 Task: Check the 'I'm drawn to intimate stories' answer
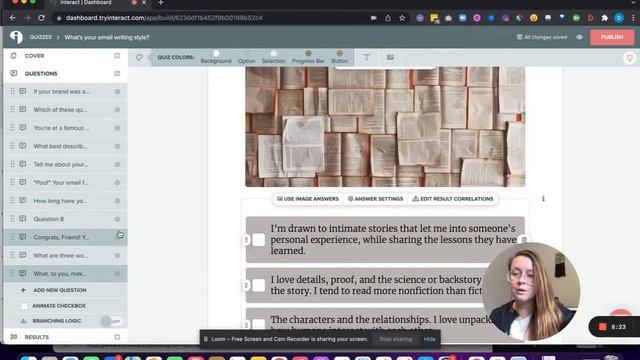click(x=259, y=240)
